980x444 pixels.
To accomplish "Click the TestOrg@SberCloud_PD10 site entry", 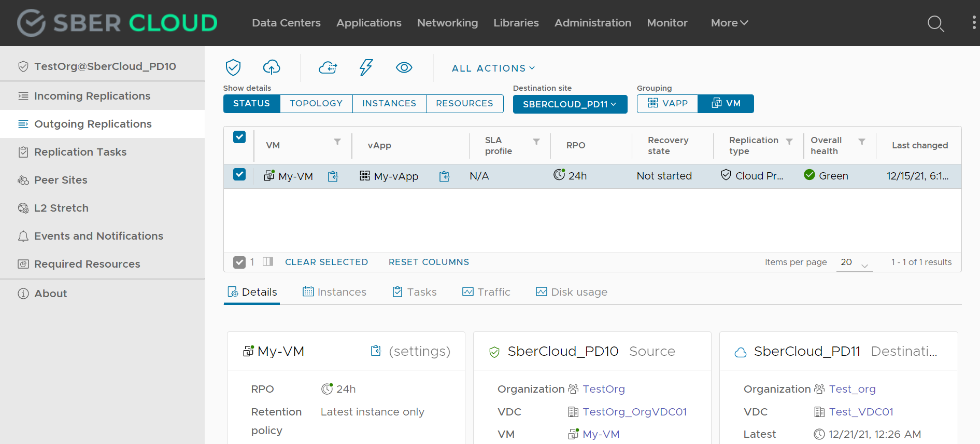I will [102, 66].
